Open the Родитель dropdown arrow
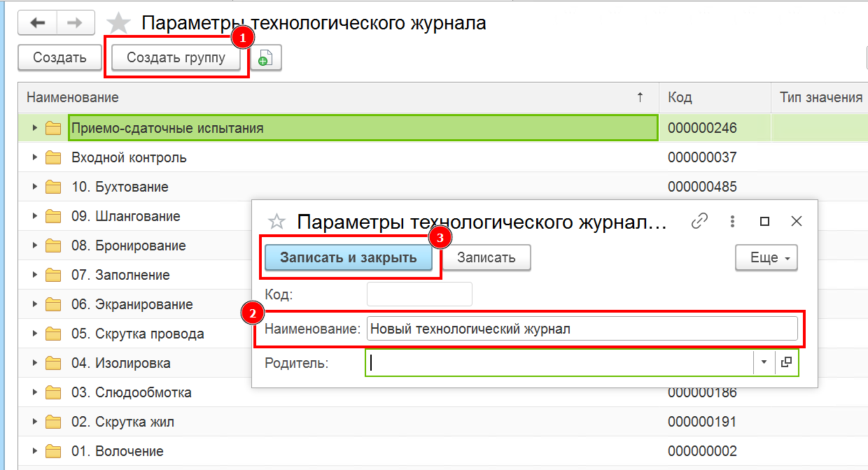Screen dimensions: 868x470 [764, 362]
